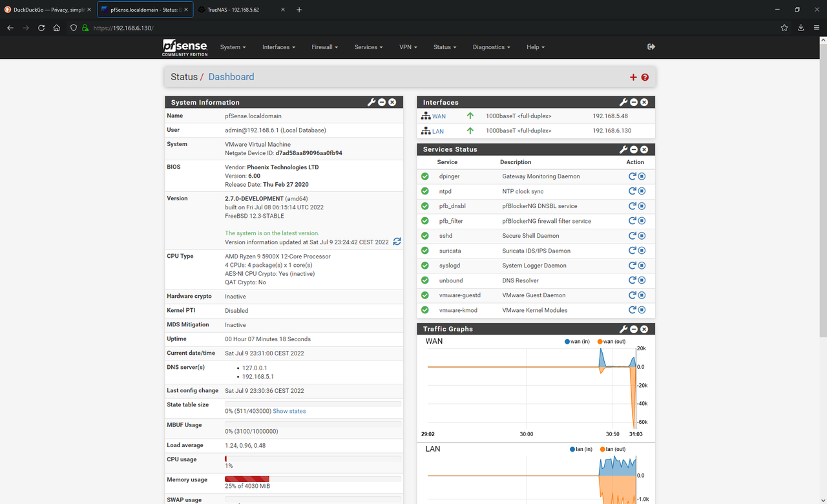Click the pfSense Community Edition logo
The height and width of the screenshot is (504, 827).
coord(185,47)
